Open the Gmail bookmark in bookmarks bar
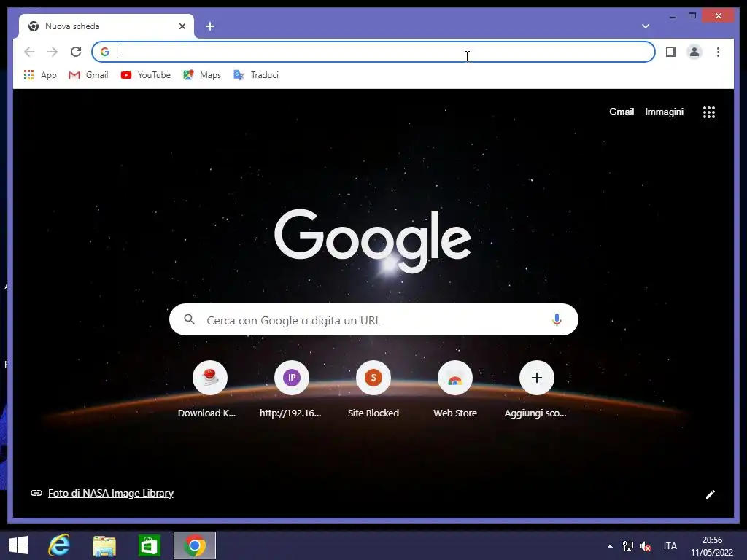This screenshot has width=747, height=560. click(88, 75)
